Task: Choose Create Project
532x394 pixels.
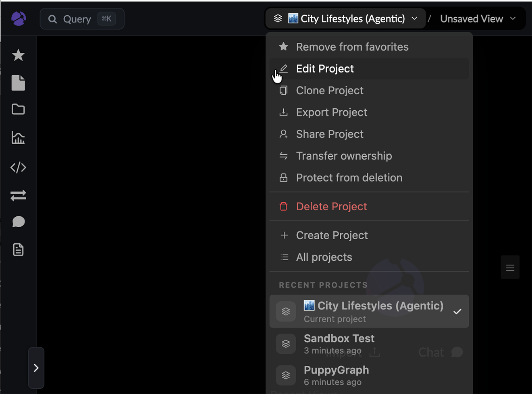Action: click(x=369, y=235)
